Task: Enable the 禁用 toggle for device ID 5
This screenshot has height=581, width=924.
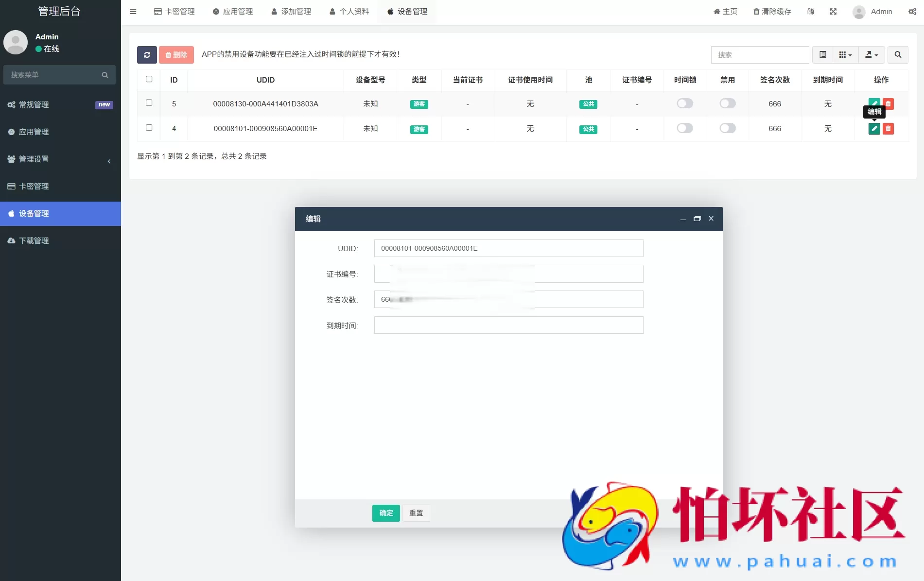Action: (x=727, y=103)
